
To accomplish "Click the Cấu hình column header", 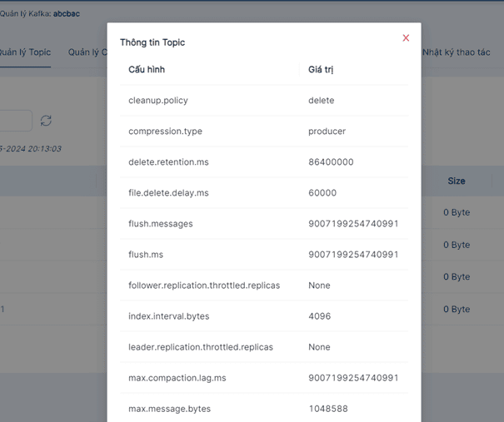I will pos(147,70).
